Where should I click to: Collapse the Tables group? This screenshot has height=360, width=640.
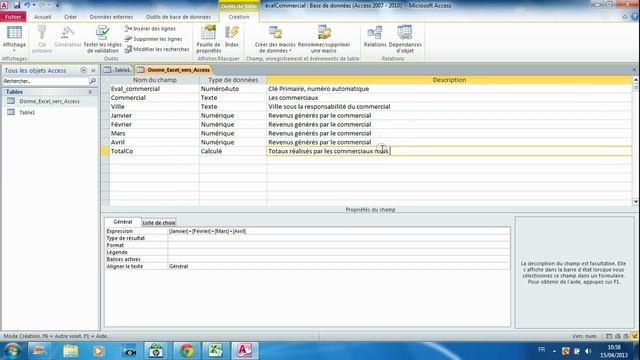click(x=90, y=92)
